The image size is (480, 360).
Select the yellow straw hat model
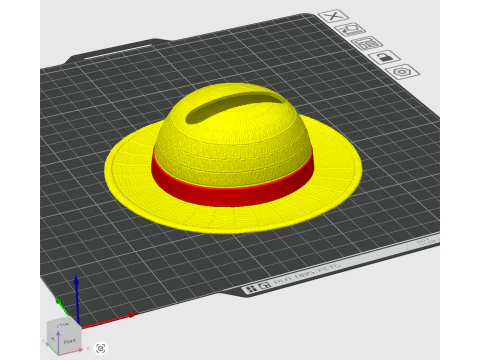click(233, 159)
